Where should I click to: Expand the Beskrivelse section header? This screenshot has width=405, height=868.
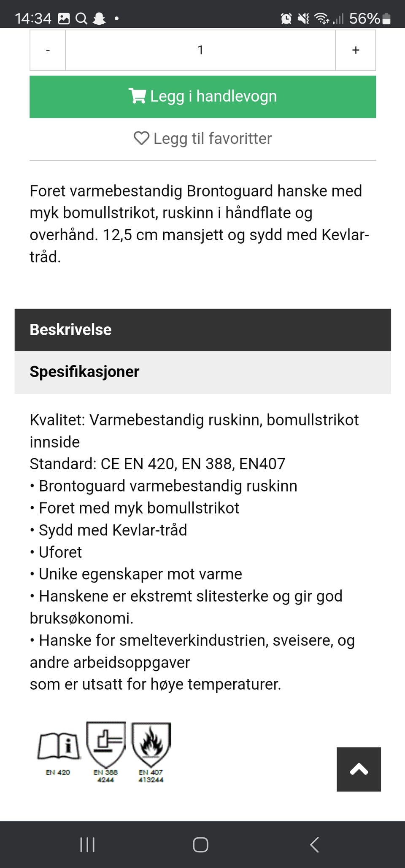(x=202, y=330)
